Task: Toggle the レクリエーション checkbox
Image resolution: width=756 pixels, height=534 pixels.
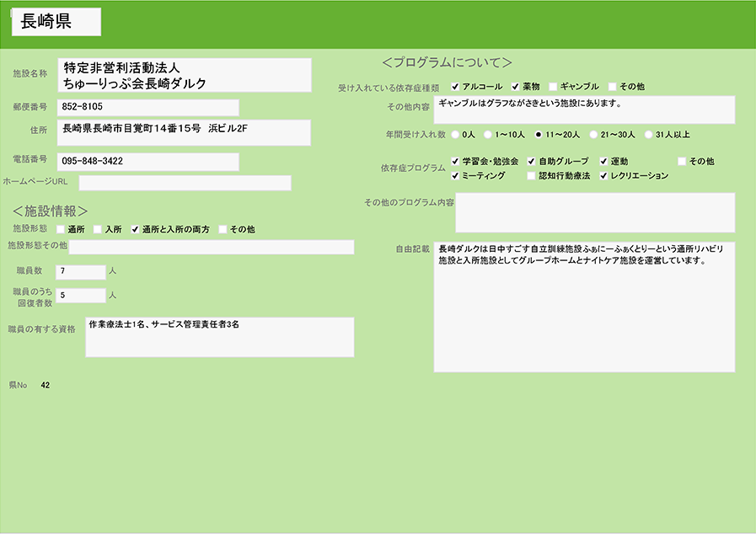Action: [603, 176]
